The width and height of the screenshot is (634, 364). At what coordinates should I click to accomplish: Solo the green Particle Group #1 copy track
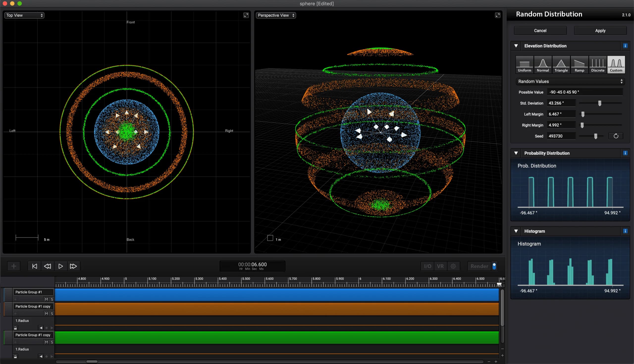click(x=52, y=342)
